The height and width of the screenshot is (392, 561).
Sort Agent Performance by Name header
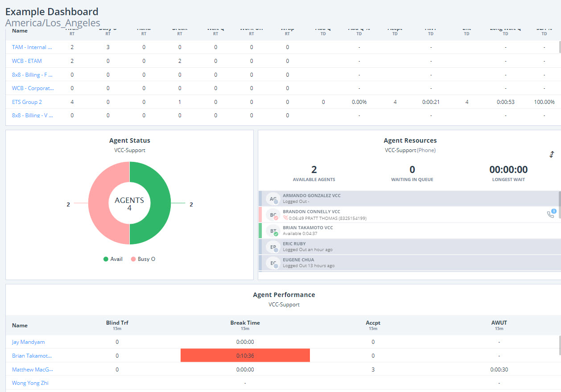[20, 326]
